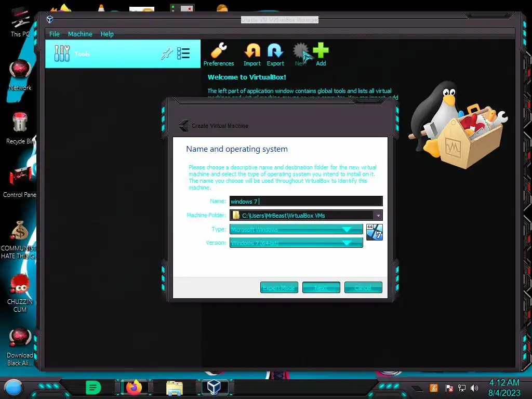Open the Network desktop icon

point(20,75)
